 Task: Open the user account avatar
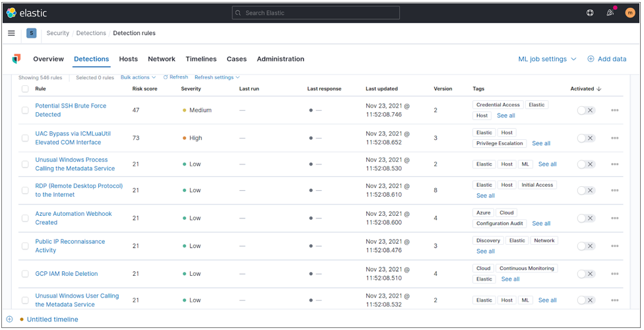(x=629, y=13)
